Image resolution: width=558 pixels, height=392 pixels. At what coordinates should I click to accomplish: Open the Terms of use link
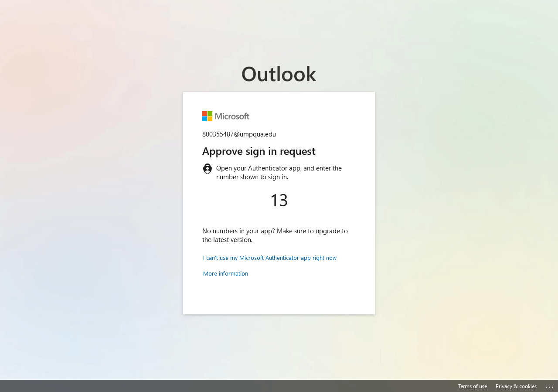tap(472, 386)
